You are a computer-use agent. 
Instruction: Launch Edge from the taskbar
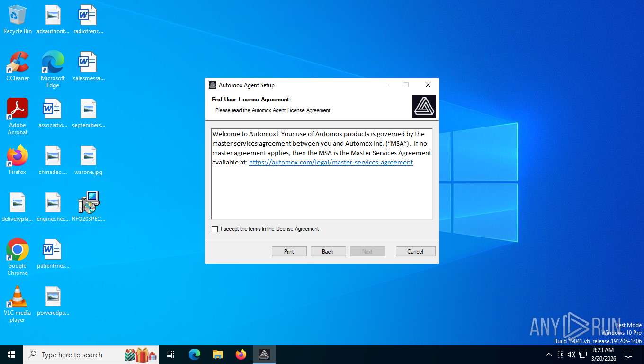pyautogui.click(x=195, y=355)
